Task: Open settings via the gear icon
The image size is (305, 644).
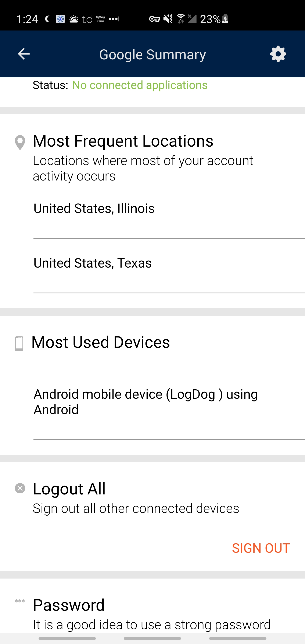Action: point(278,54)
